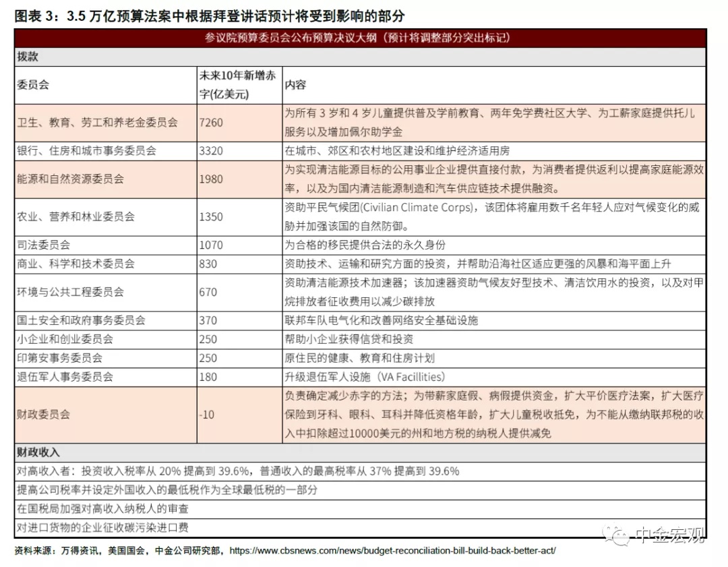Select the figure title 图表 3 heading
Image resolution: width=728 pixels, height=567 pixels.
[x=210, y=15]
